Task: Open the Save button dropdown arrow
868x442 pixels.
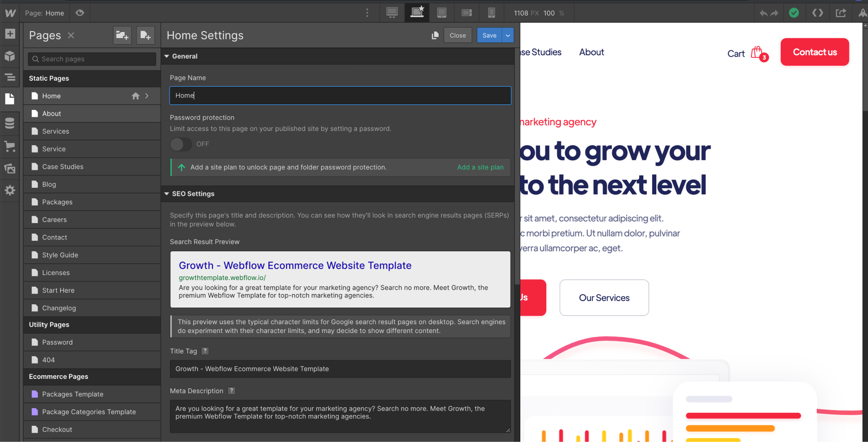Action: tap(508, 35)
